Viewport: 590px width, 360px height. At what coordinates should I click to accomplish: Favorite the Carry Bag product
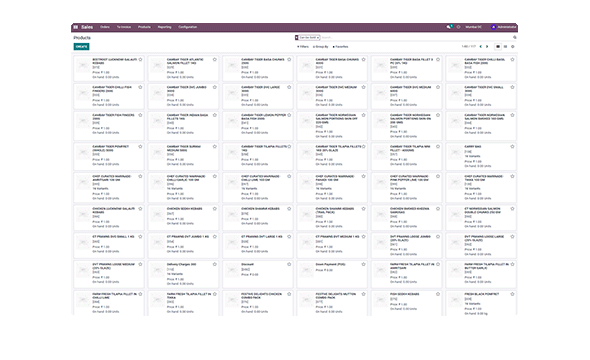[512, 147]
